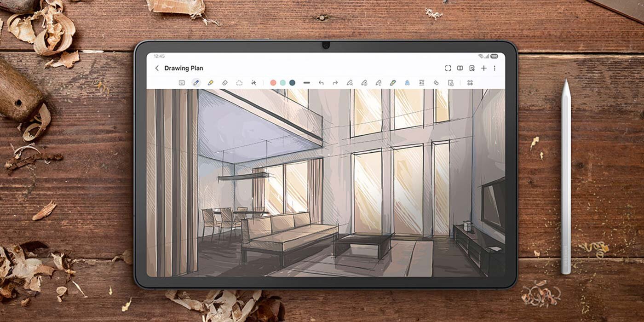Activate the Lasso selection tool
The image size is (644, 322).
(x=239, y=83)
